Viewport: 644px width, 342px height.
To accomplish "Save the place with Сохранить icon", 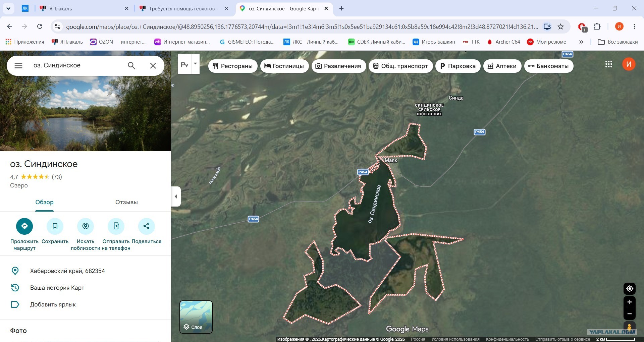I will coord(55,226).
